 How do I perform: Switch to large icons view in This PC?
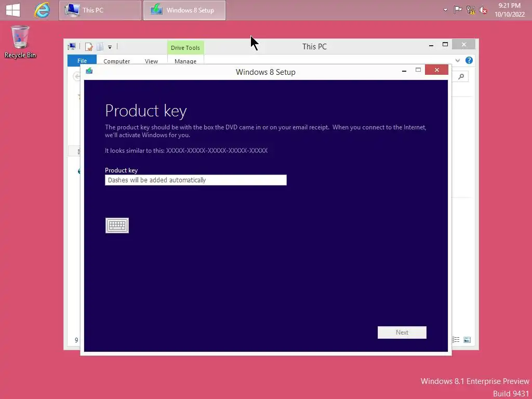467,340
